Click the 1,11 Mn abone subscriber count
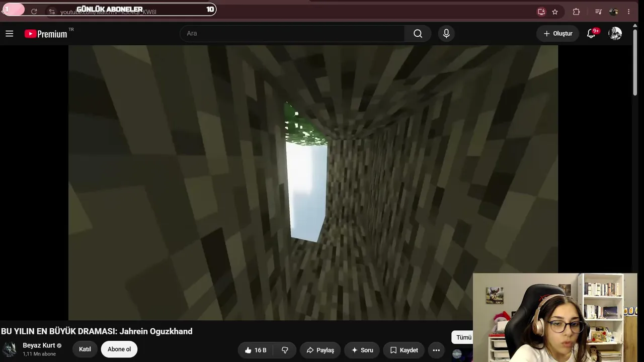This screenshot has width=644, height=362. point(39,354)
